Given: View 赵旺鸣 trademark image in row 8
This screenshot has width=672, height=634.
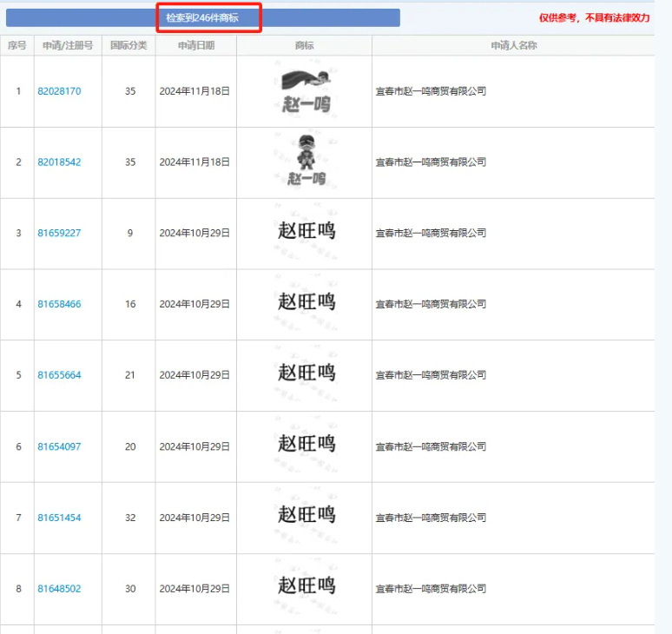Looking at the screenshot, I should point(306,586).
